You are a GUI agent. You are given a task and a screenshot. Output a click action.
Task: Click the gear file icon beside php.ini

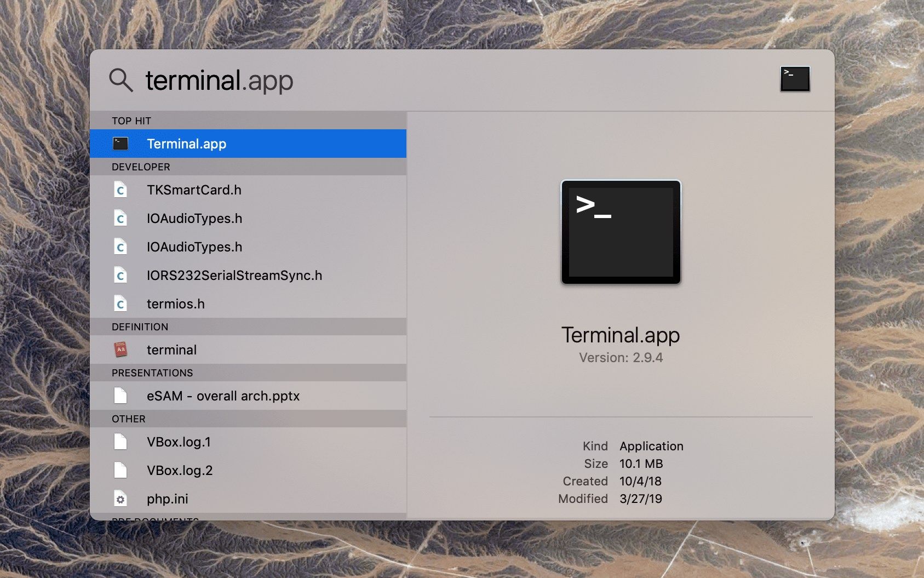point(120,499)
